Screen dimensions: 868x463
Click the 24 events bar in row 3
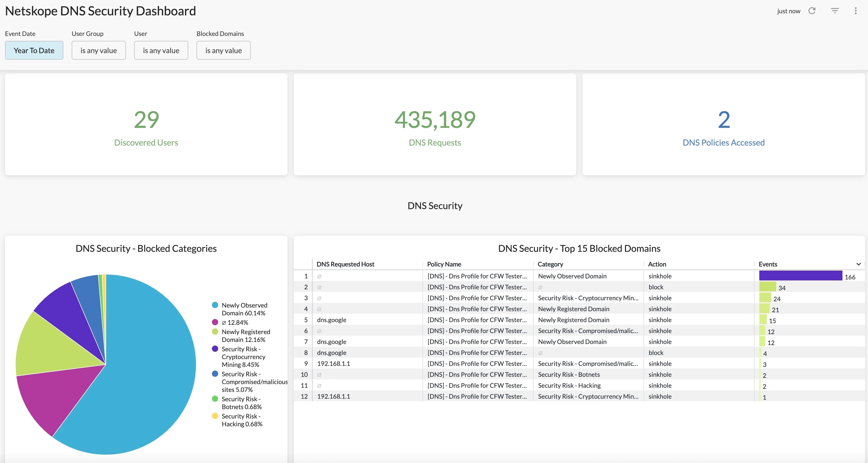pyautogui.click(x=765, y=298)
